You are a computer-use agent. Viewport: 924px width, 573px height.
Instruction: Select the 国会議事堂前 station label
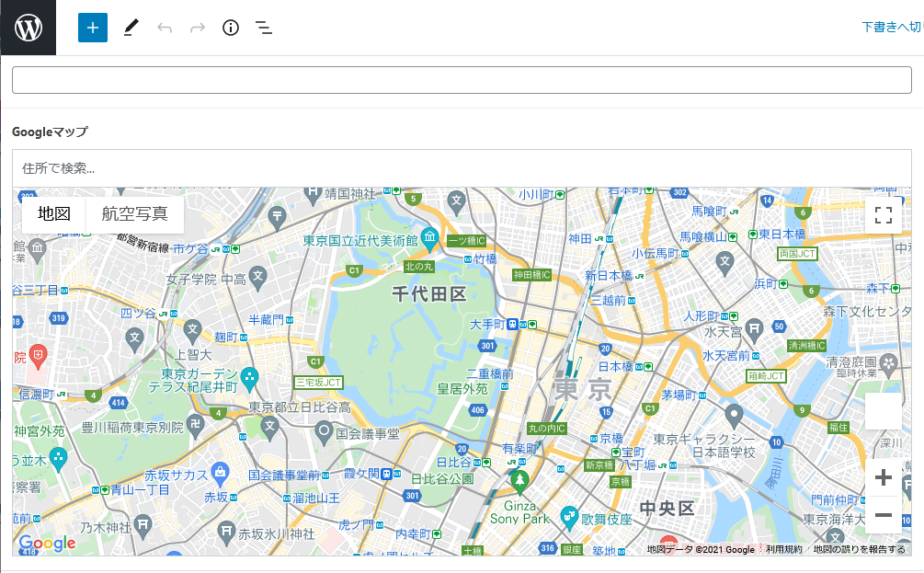tap(284, 476)
